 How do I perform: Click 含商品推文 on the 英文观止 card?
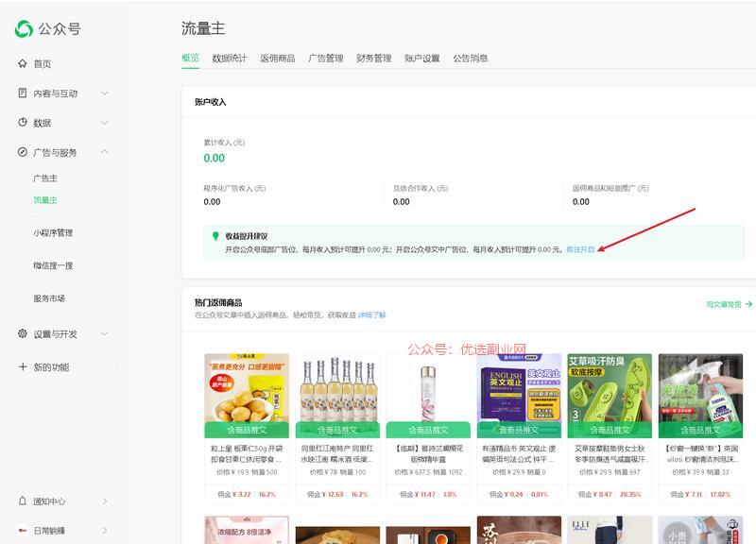coord(519,430)
